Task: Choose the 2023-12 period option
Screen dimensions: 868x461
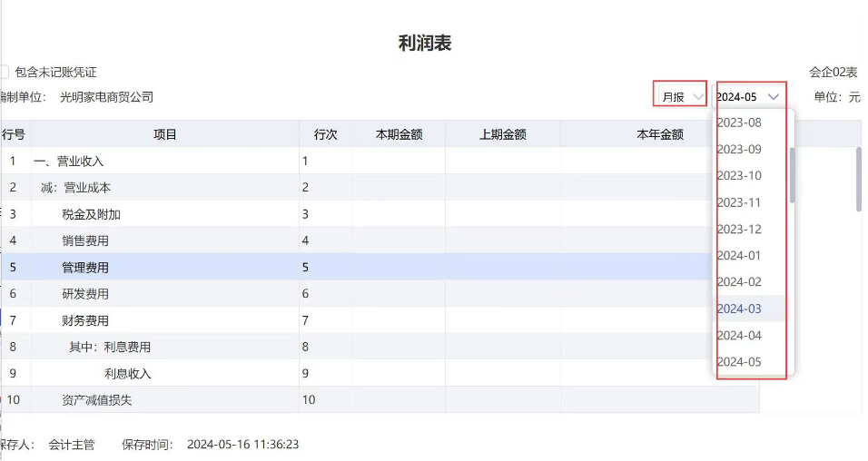Action: coord(739,229)
